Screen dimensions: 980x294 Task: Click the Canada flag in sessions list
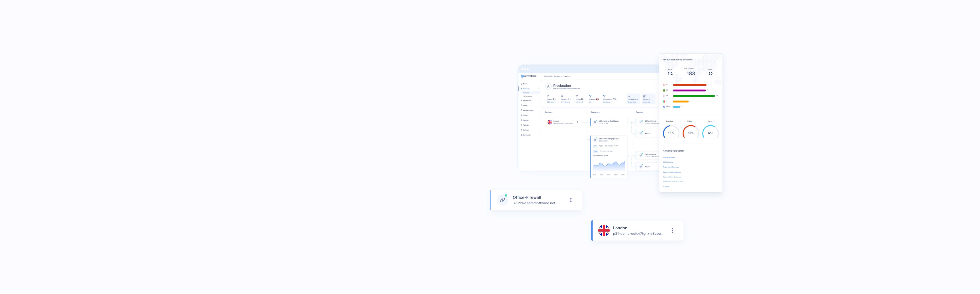(x=664, y=85)
